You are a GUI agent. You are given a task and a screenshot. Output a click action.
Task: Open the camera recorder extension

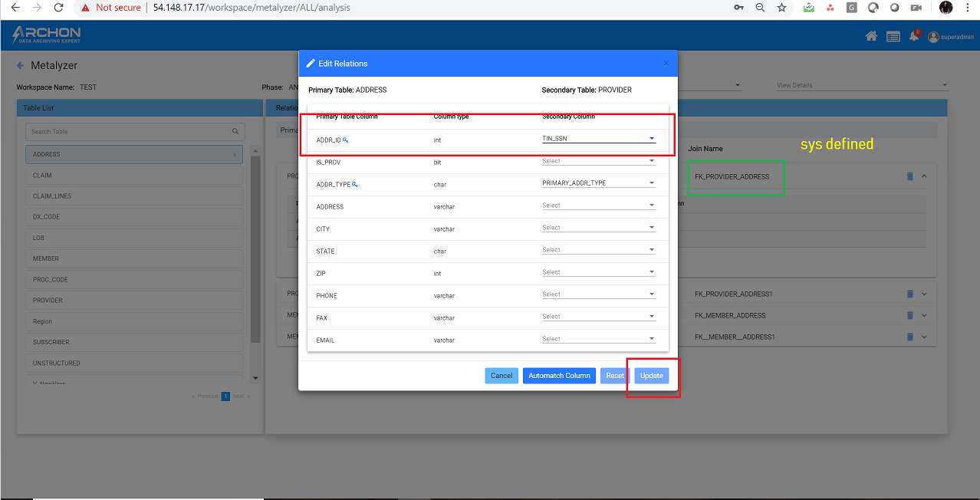(x=916, y=7)
